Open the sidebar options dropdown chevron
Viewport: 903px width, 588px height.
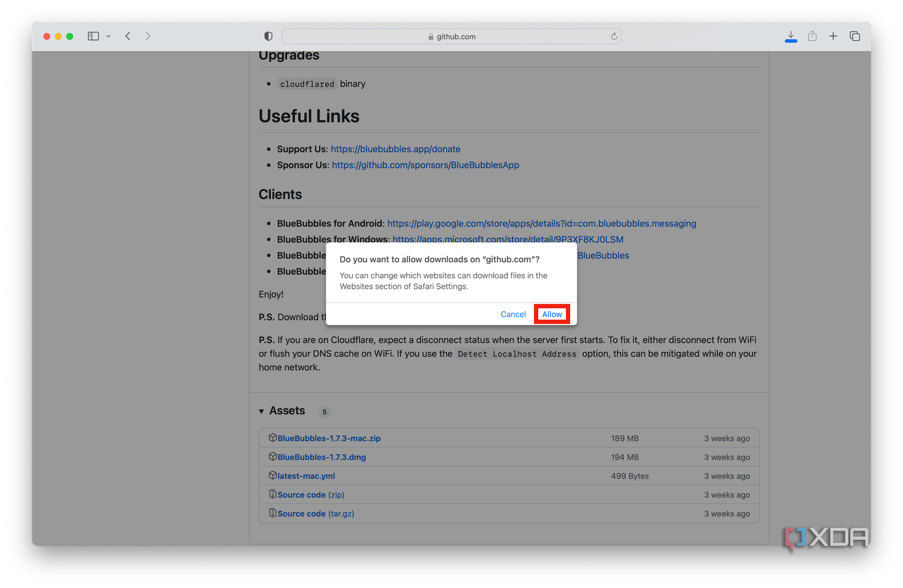(108, 36)
